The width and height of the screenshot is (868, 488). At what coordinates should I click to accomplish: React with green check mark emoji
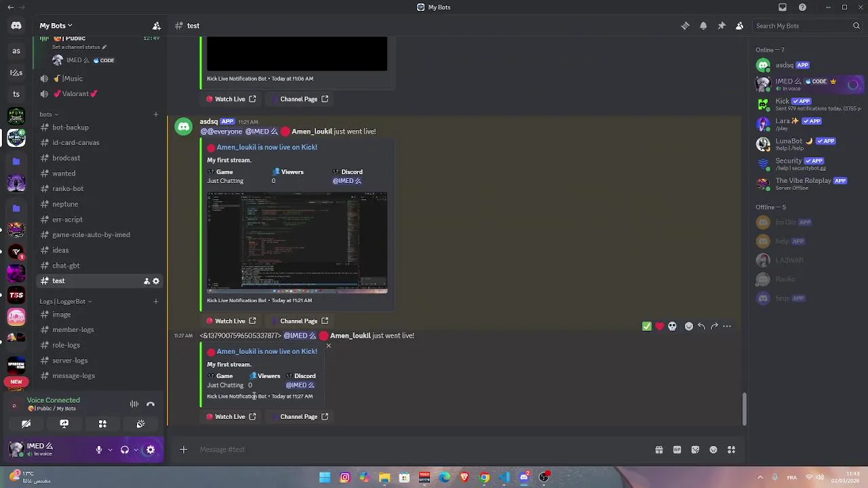coord(647,327)
